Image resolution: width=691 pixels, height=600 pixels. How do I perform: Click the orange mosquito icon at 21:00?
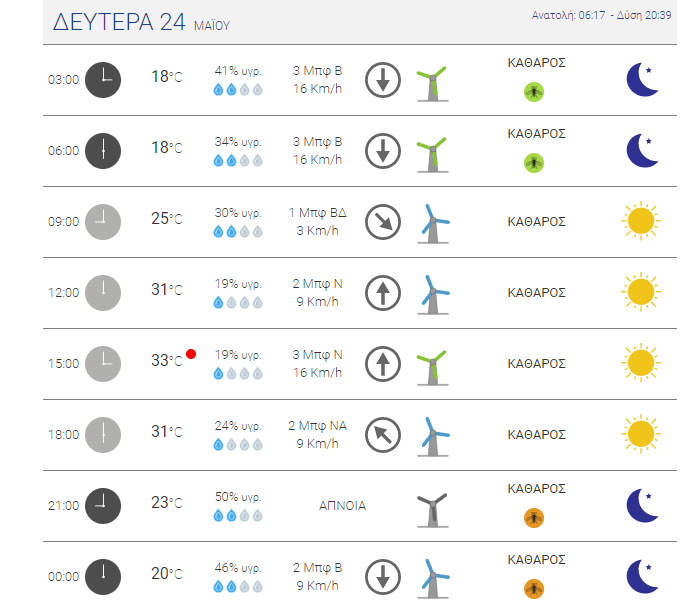point(534,518)
